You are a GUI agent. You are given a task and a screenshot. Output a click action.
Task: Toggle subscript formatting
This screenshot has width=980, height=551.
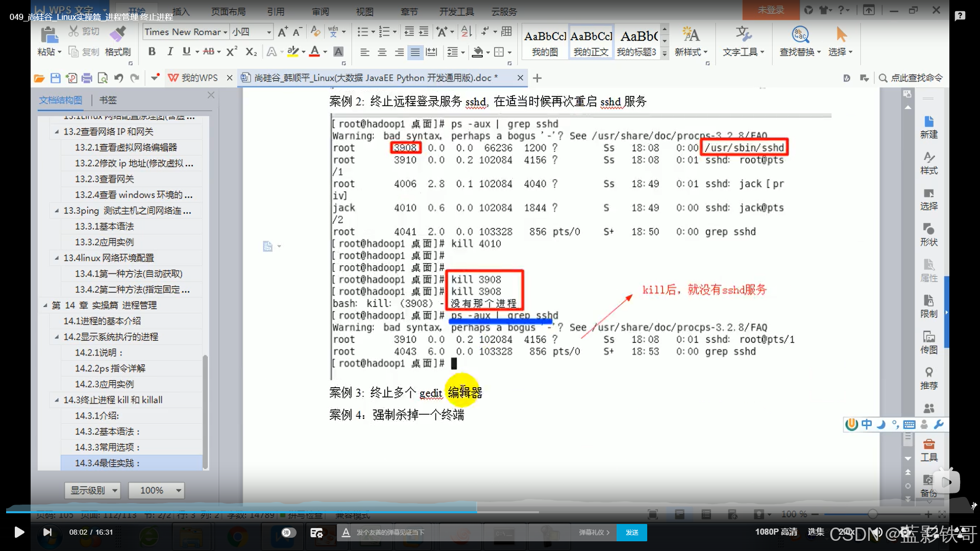[x=251, y=52]
